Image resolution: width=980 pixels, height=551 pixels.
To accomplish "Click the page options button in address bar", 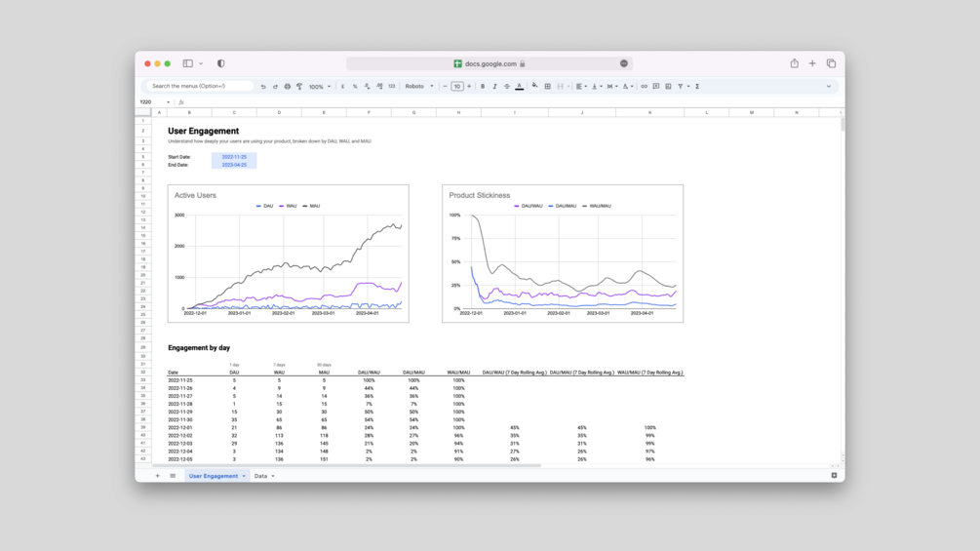I will (x=624, y=63).
